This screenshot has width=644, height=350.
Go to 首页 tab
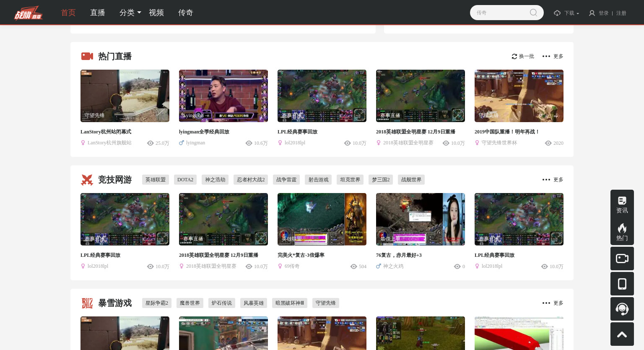(68, 13)
